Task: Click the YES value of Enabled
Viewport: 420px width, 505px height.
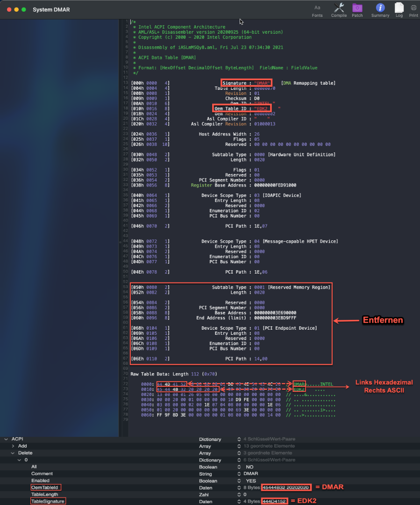Action: pyautogui.click(x=251, y=481)
